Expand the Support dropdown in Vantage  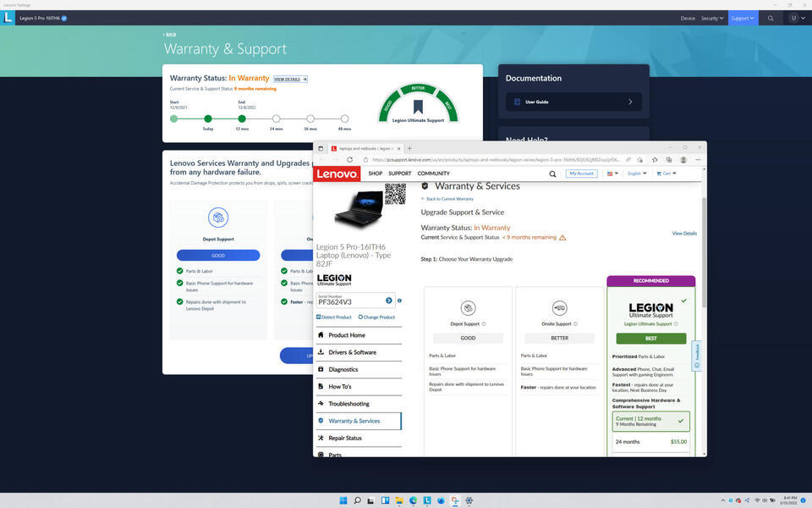pyautogui.click(x=742, y=18)
